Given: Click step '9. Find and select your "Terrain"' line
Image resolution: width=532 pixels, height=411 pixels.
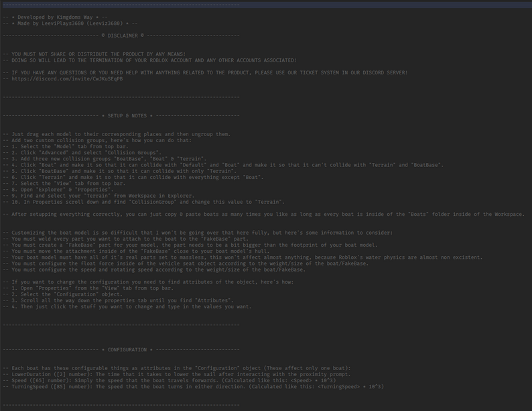Looking at the screenshot, I should 98,196.
